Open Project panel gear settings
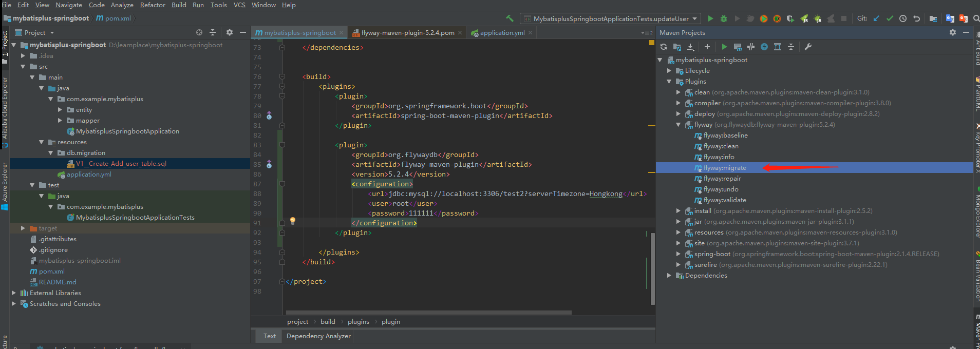The image size is (980, 349). 230,32
